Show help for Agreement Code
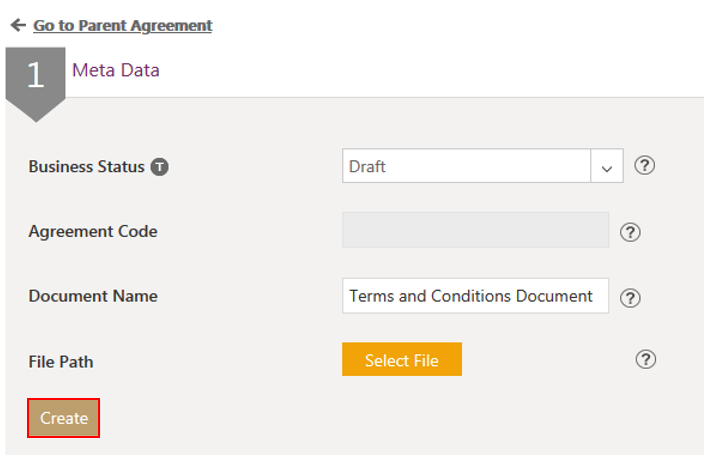The width and height of the screenshot is (707, 459). coord(630,232)
